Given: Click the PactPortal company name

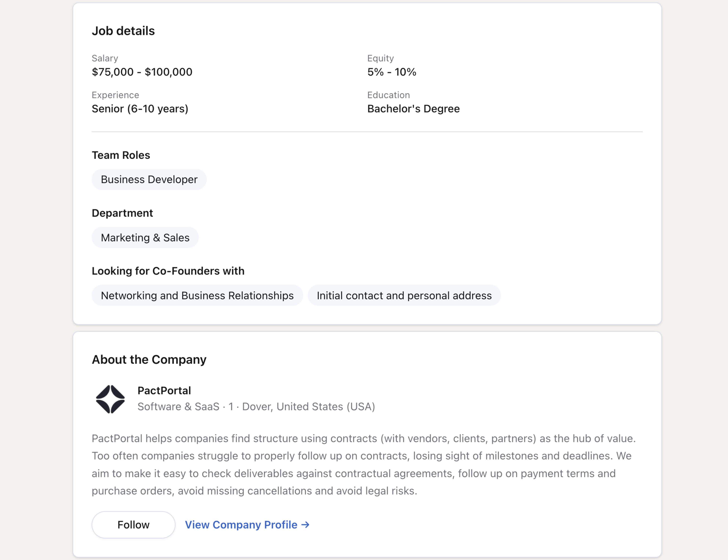Looking at the screenshot, I should pyautogui.click(x=164, y=390).
